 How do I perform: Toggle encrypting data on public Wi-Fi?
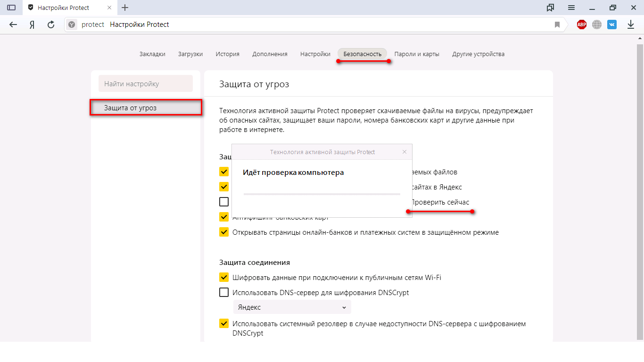point(224,277)
